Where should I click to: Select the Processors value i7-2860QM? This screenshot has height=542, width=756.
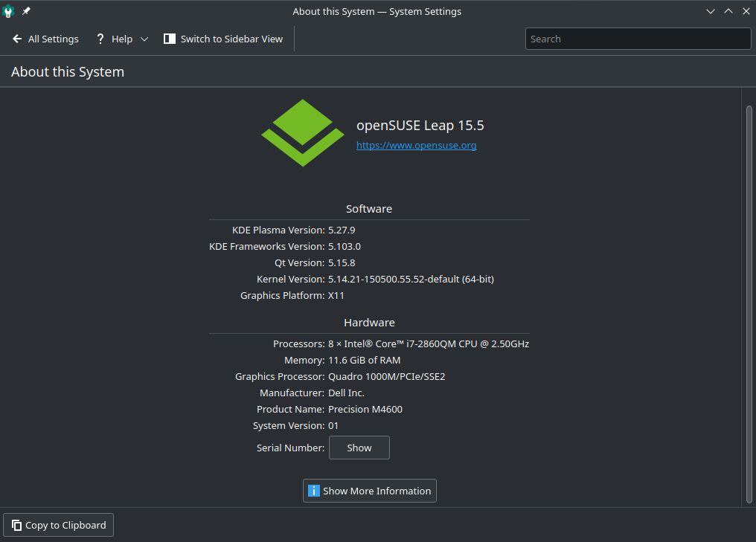429,343
